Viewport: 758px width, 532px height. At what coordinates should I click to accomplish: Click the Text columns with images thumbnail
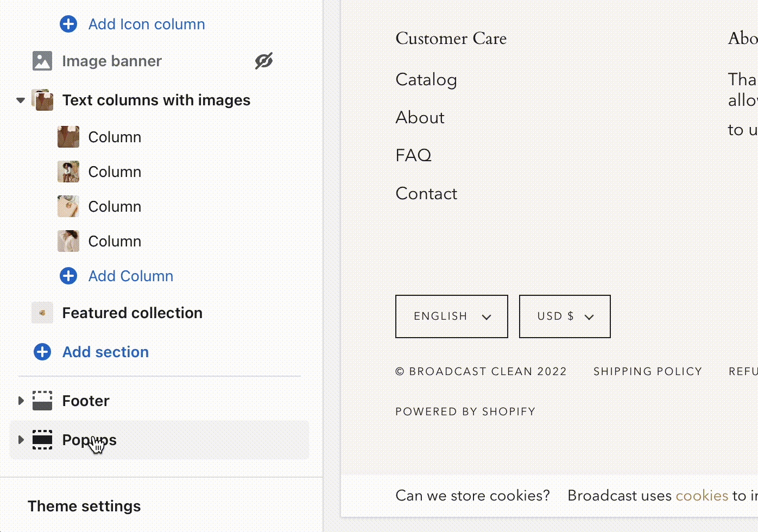(x=42, y=100)
